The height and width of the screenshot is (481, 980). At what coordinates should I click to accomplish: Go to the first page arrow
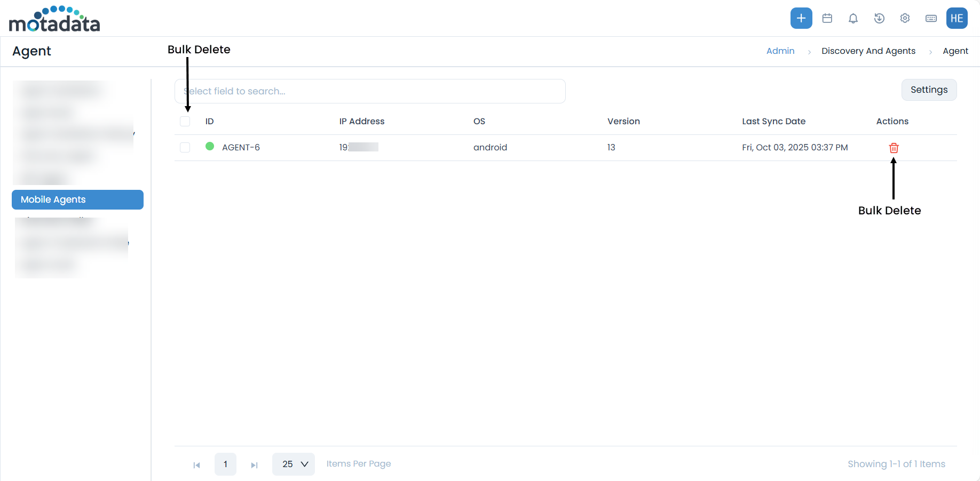196,465
